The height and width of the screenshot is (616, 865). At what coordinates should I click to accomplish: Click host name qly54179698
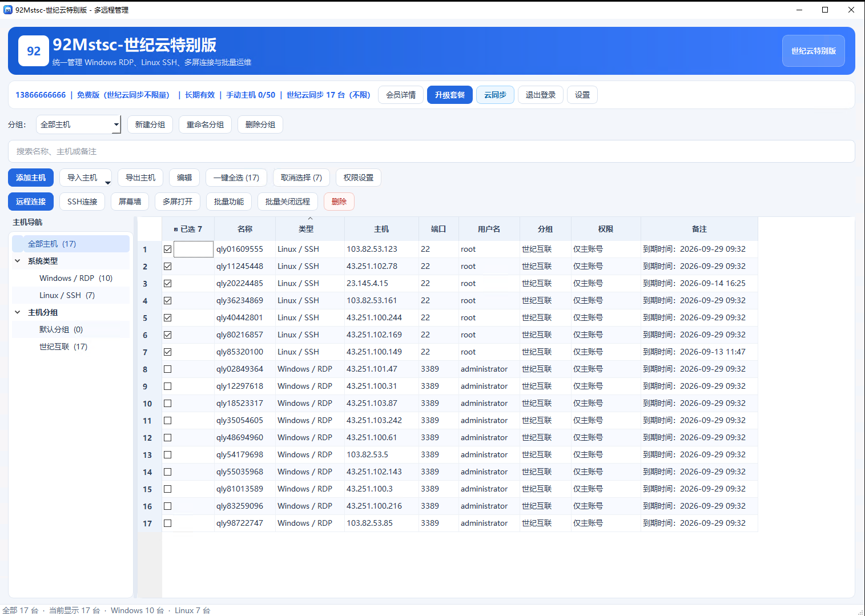[240, 454]
